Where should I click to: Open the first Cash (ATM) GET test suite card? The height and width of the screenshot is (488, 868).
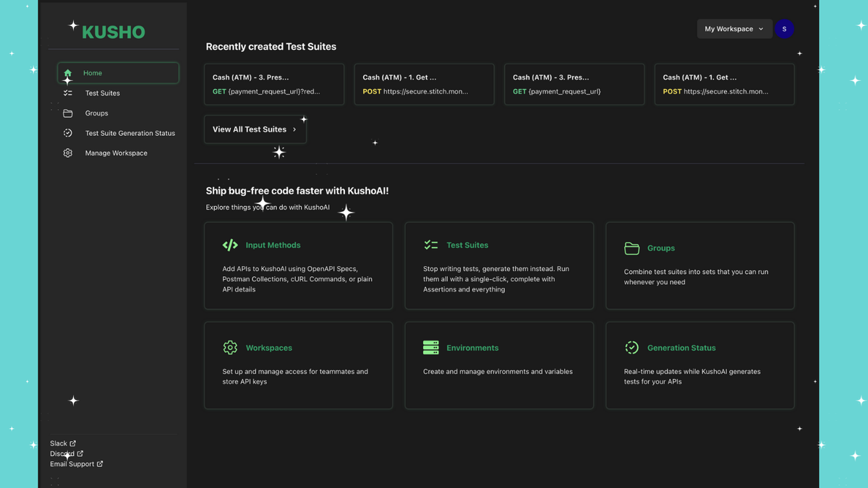click(274, 85)
